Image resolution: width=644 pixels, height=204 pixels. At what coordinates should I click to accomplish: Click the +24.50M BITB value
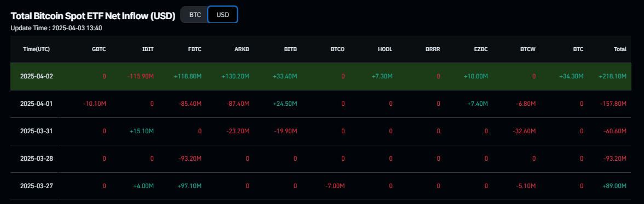click(x=285, y=104)
